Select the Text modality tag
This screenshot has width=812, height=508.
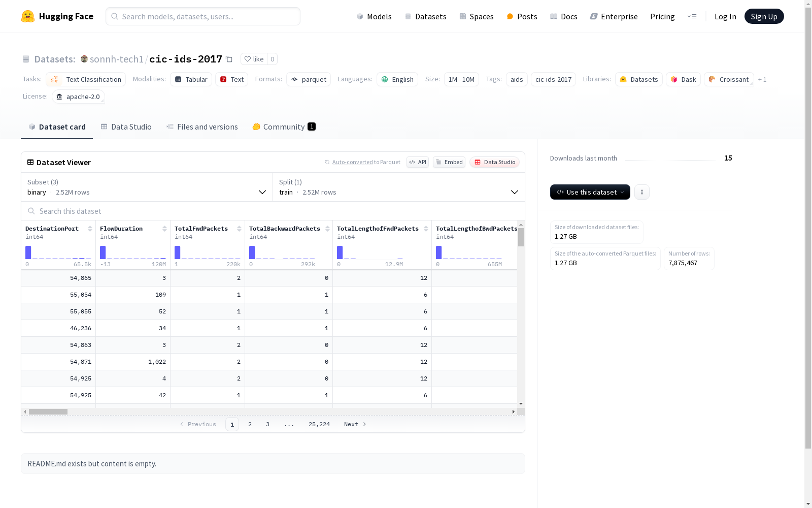coord(231,79)
